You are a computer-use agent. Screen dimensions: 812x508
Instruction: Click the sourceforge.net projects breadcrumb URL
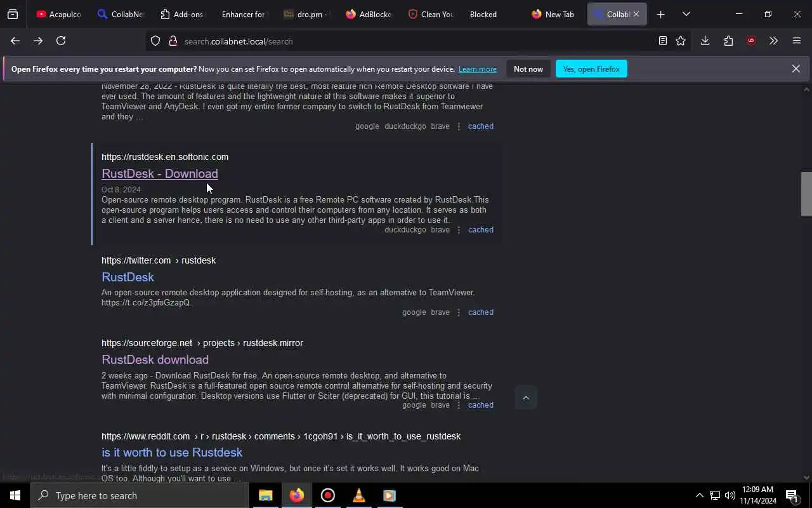[202, 343]
